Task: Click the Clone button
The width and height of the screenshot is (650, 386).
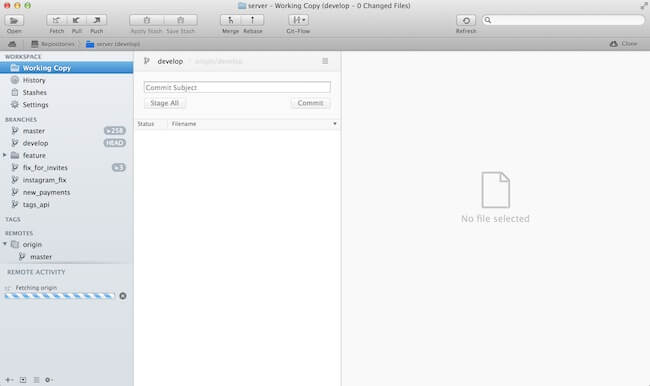Action: 623,44
